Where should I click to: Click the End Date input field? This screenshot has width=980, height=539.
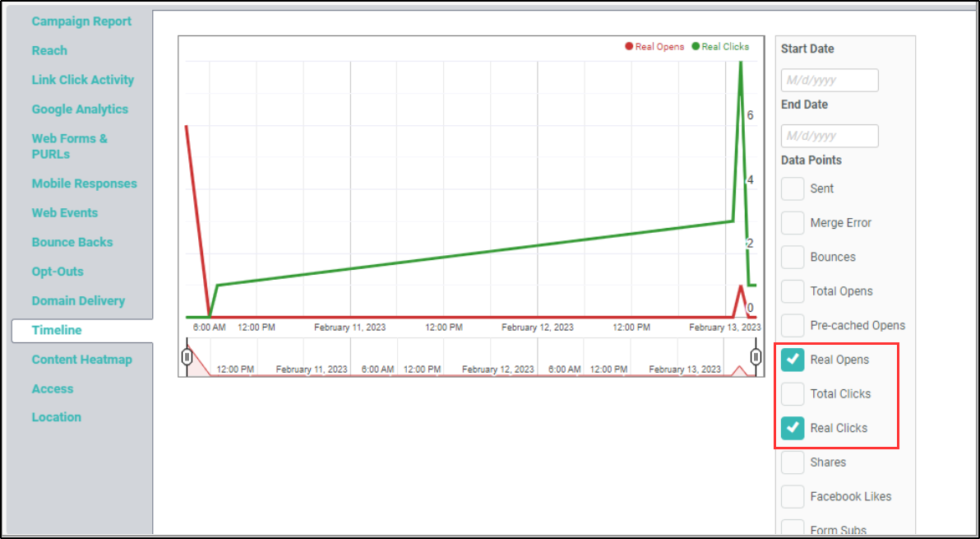click(830, 136)
